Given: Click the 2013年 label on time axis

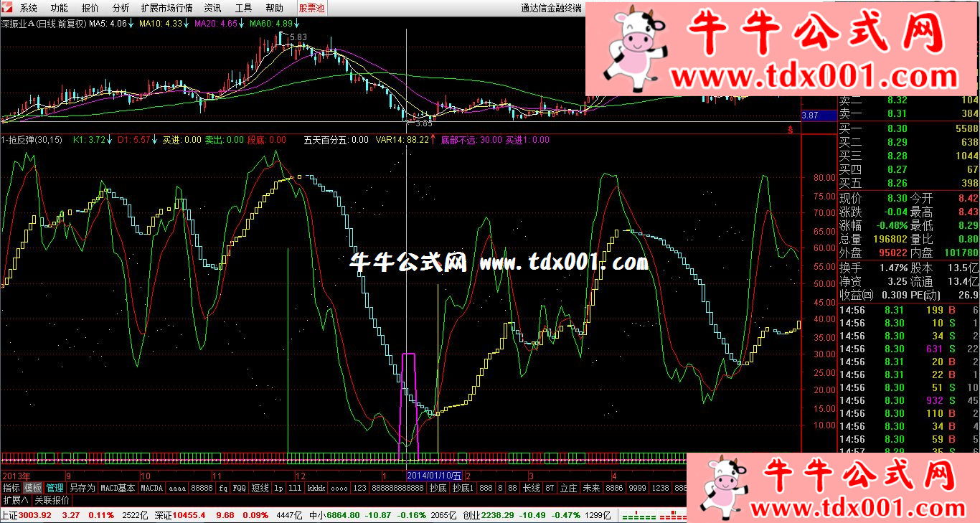Looking at the screenshot, I should click(x=16, y=476).
